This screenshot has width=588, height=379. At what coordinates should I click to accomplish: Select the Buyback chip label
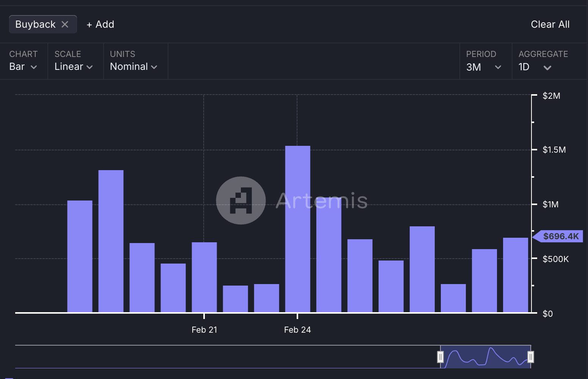point(35,24)
